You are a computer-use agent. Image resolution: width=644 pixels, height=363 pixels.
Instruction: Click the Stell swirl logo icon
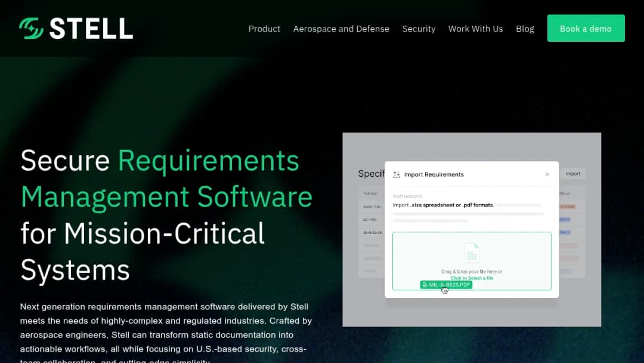pyautogui.click(x=31, y=29)
